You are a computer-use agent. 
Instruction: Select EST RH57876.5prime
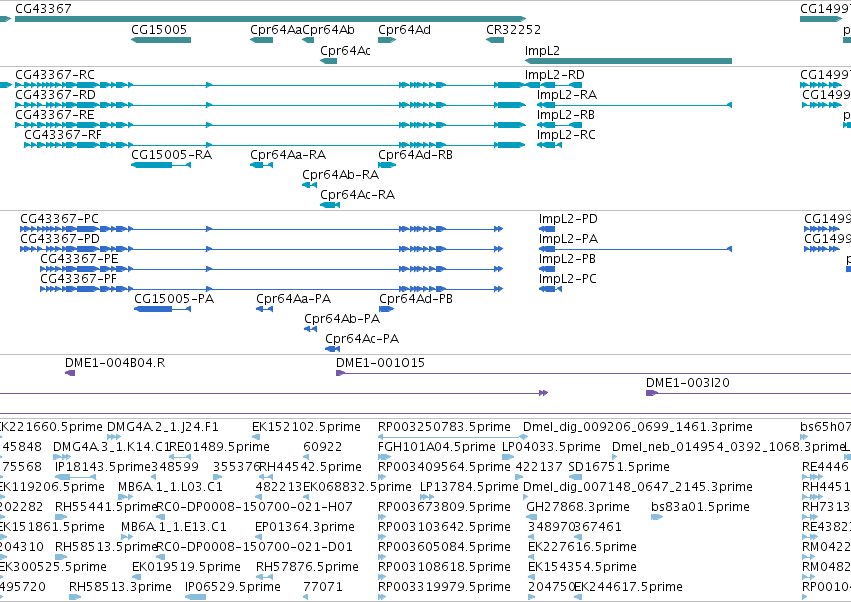click(x=307, y=567)
